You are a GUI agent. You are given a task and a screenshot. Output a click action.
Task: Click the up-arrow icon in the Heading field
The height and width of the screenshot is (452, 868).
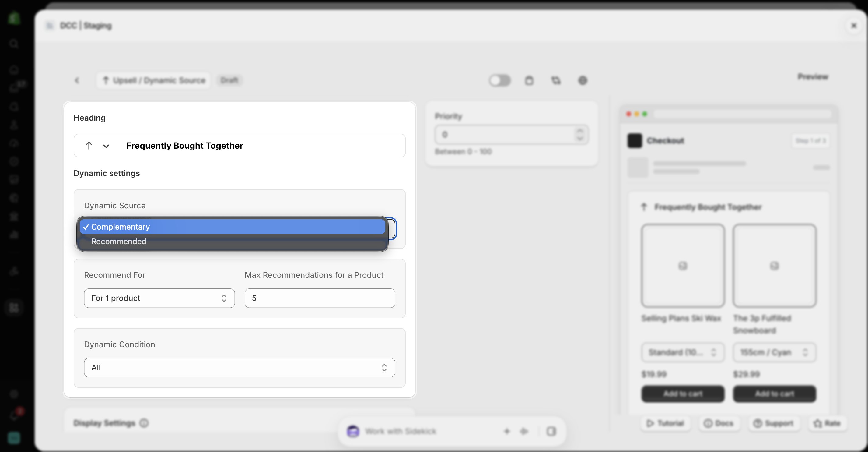pos(89,146)
